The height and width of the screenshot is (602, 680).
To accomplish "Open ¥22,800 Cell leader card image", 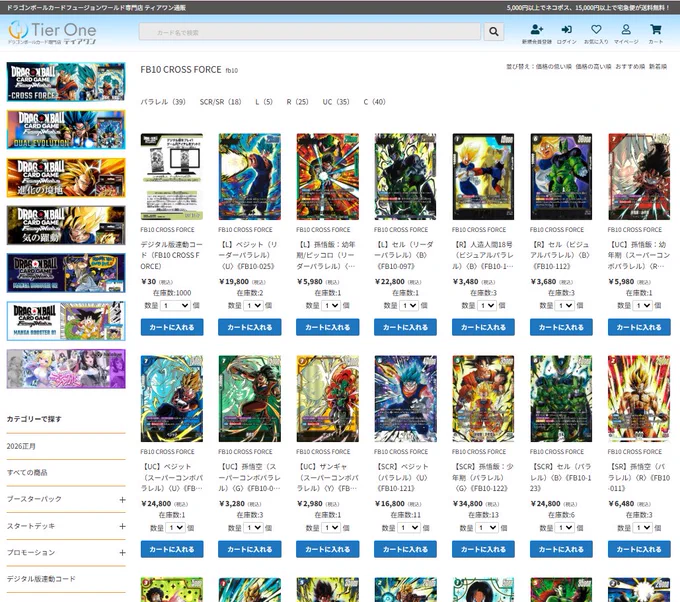I will click(x=405, y=177).
